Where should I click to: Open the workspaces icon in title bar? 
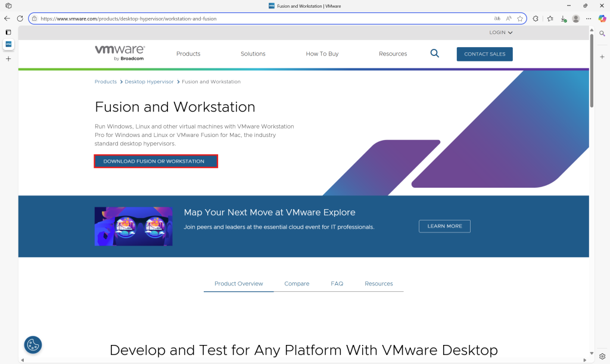[8, 6]
